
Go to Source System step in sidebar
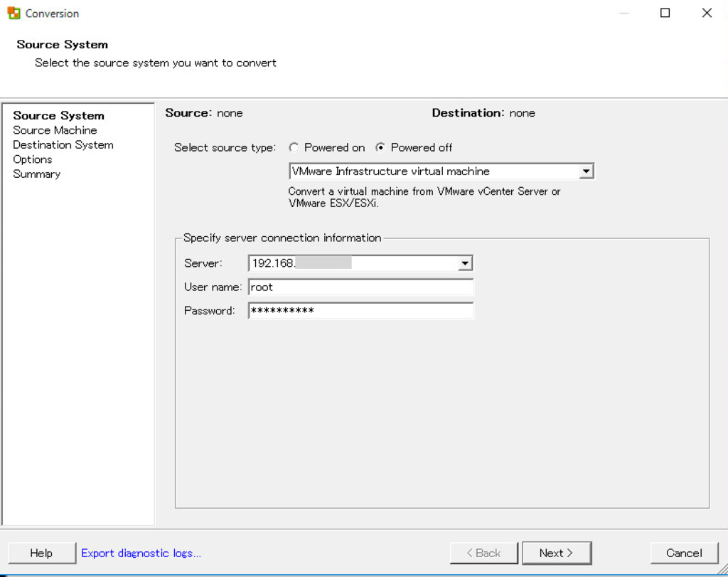[x=58, y=116]
